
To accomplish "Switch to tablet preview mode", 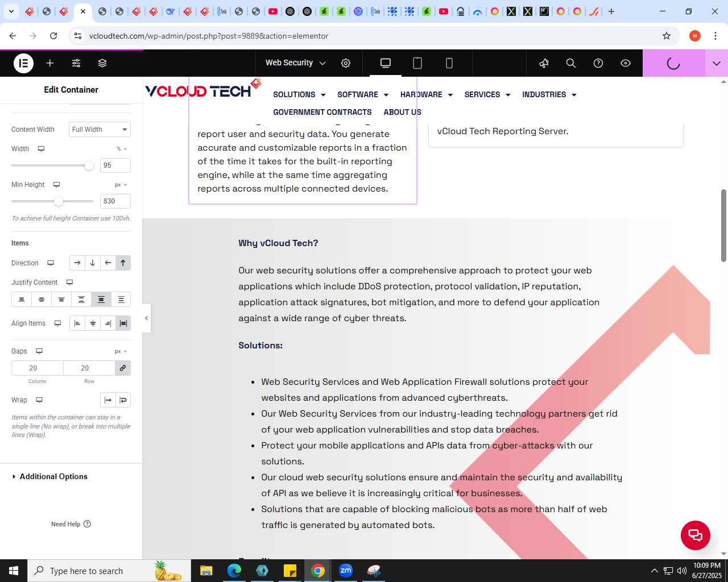I will tap(417, 63).
